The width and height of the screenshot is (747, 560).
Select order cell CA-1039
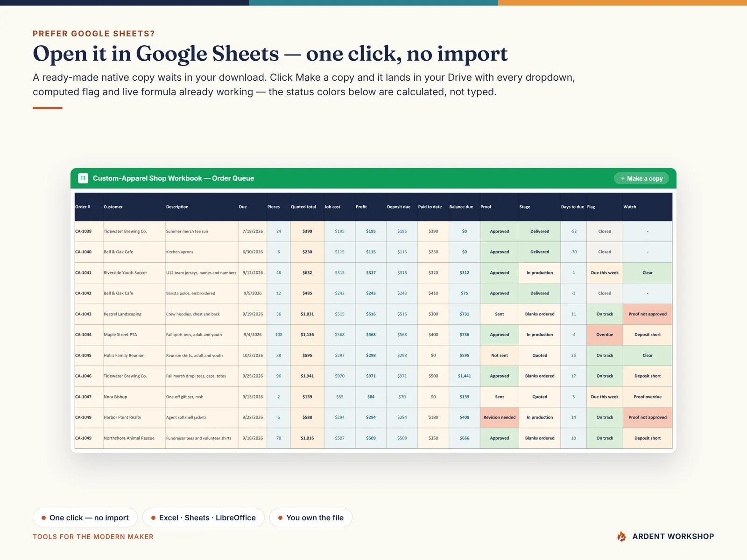89,231
